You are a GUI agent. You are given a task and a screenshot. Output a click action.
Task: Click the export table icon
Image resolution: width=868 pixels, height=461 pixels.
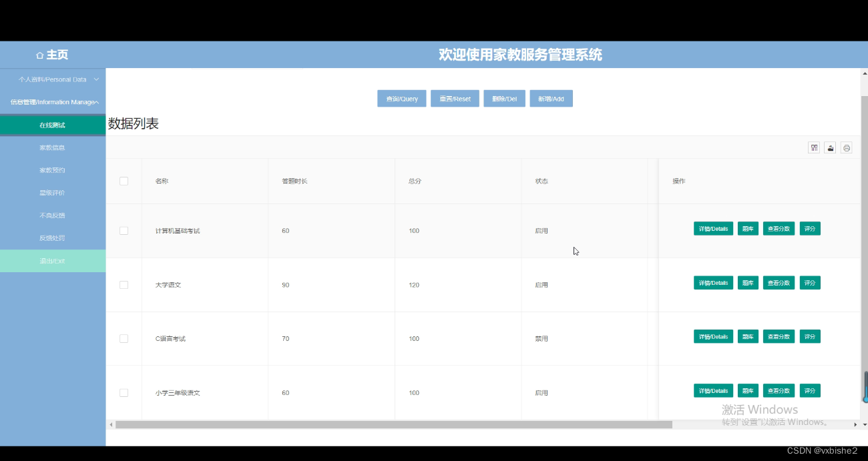[830, 148]
